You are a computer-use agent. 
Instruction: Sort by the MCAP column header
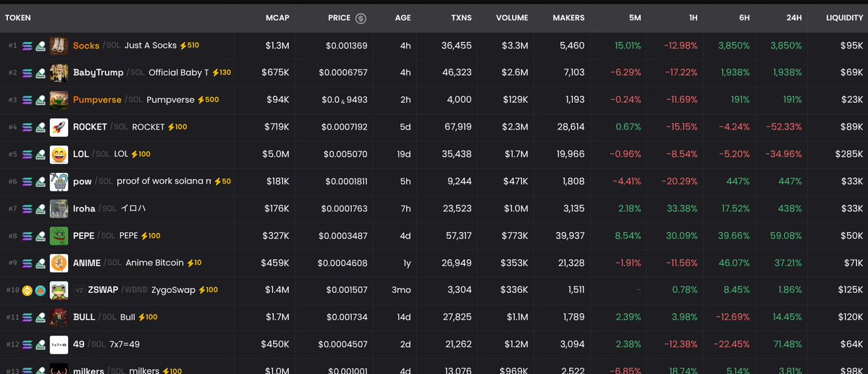coord(277,18)
